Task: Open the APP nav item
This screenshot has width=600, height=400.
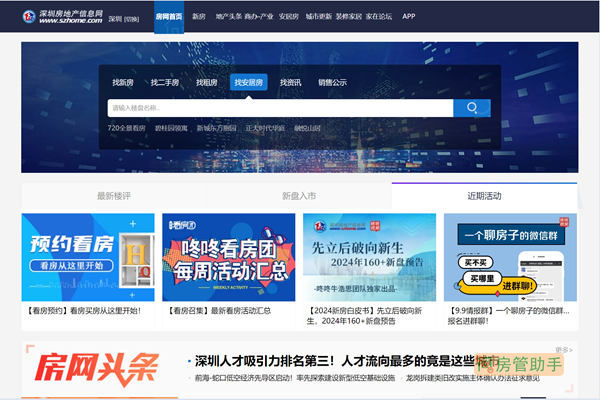Action: point(409,16)
